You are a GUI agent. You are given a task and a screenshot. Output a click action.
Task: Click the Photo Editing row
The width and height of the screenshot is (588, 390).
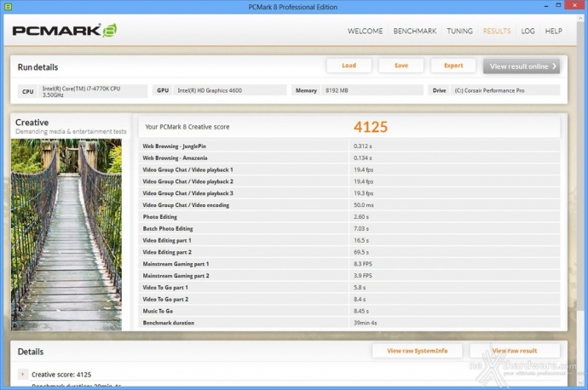click(x=349, y=216)
